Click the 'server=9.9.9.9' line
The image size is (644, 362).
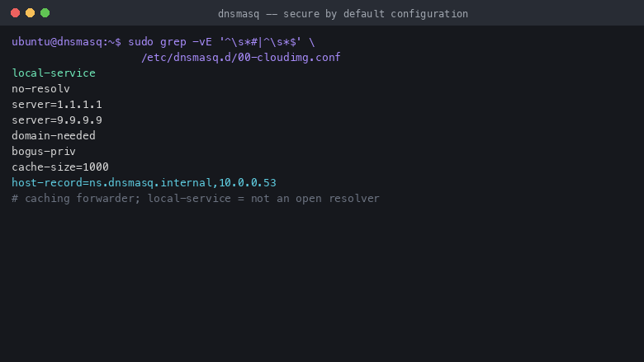pyautogui.click(x=57, y=120)
